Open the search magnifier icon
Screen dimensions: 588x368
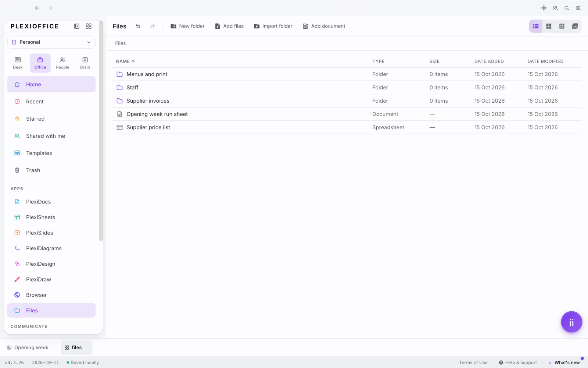(x=567, y=8)
